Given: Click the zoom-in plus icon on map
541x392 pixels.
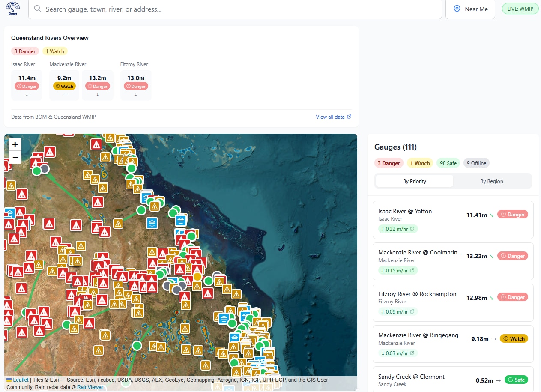Looking at the screenshot, I should point(15,144).
